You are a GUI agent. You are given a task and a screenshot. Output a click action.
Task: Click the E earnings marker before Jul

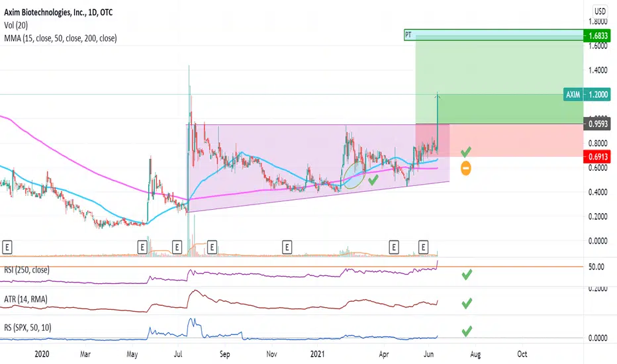tap(177, 247)
